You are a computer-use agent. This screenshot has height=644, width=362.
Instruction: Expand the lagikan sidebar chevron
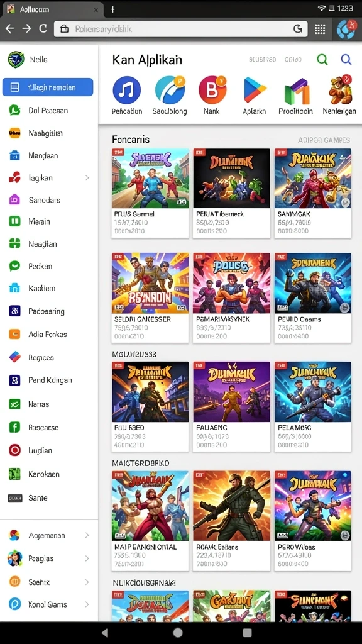click(x=87, y=178)
